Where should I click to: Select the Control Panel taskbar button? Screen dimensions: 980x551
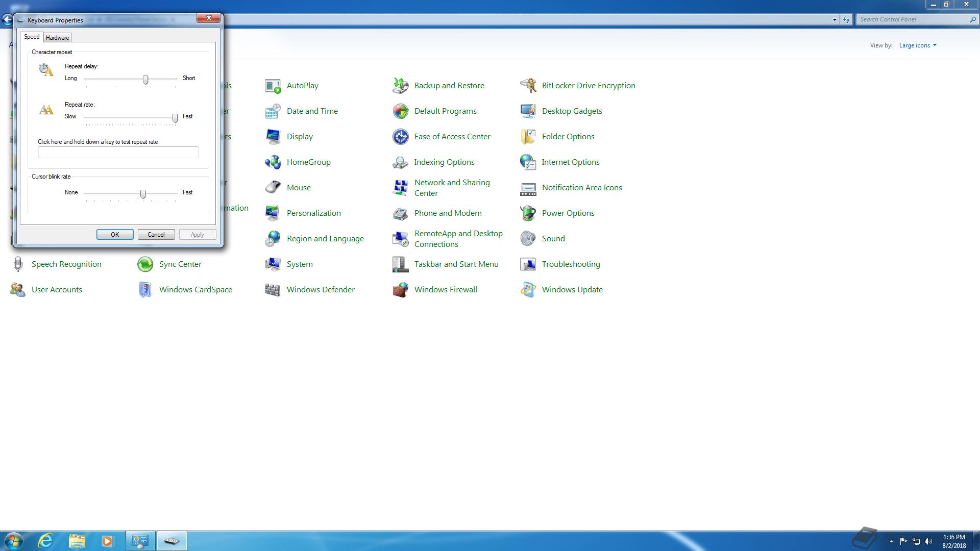pos(140,541)
